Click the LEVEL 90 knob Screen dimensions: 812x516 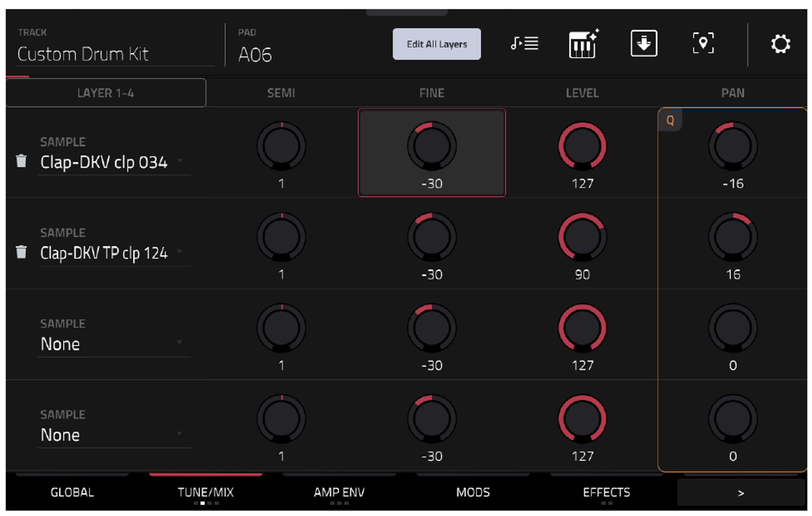[582, 237]
